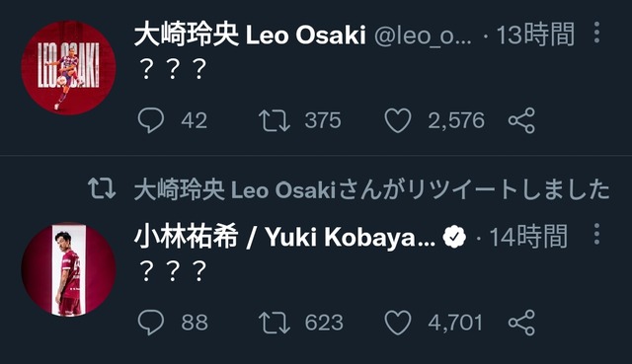This screenshot has width=632, height=364.
Task: Share Yuki Kobayashi's tweet
Action: 521,323
